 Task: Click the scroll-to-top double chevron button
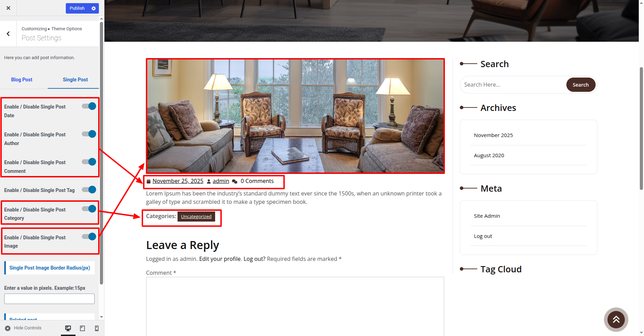[x=616, y=319]
